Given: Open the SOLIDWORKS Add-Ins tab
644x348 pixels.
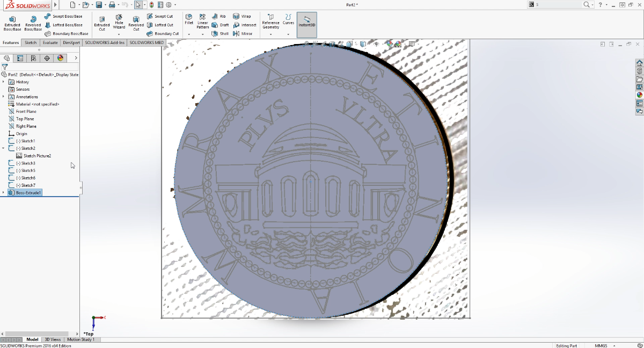Looking at the screenshot, I should click(x=105, y=42).
